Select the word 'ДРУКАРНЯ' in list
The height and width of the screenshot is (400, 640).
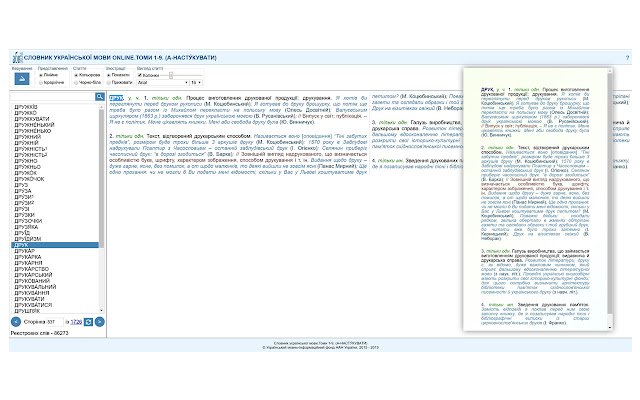28,263
